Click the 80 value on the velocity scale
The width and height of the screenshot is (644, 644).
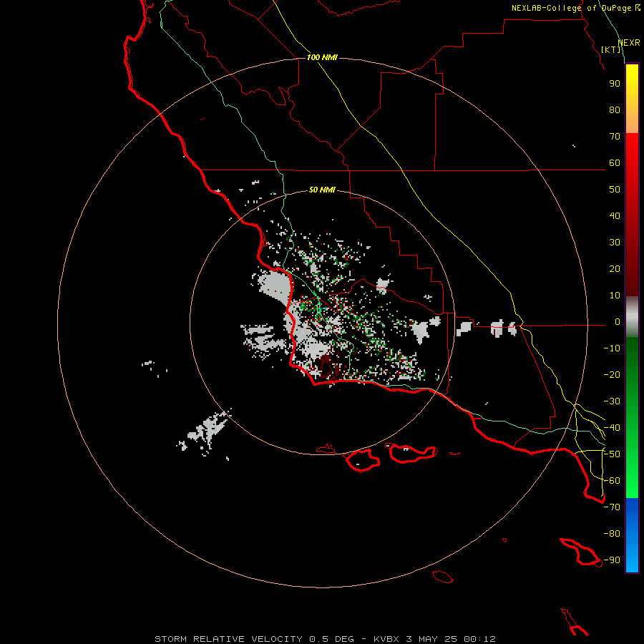pos(615,110)
